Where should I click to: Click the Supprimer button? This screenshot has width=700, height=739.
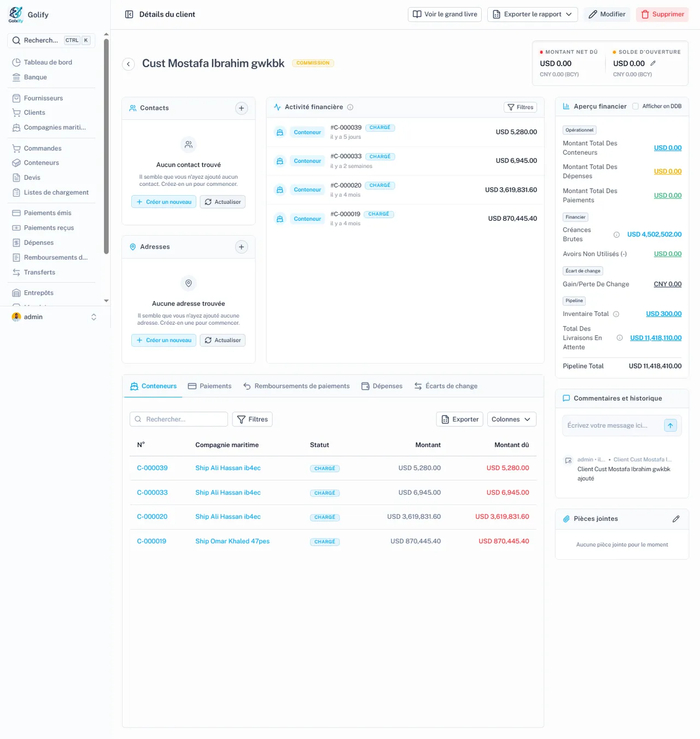(662, 14)
